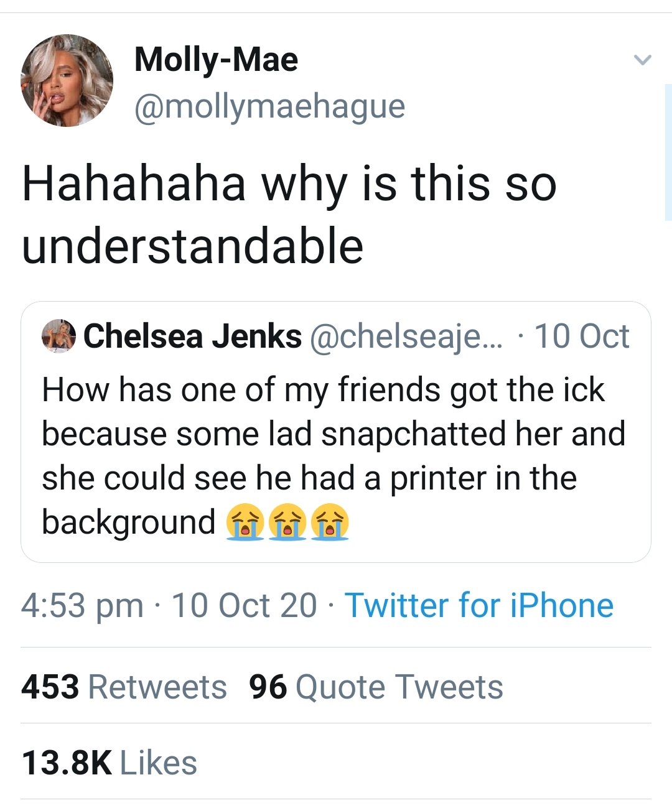The image size is (672, 808).
Task: Open Molly-Mae's profile picture
Action: (67, 81)
